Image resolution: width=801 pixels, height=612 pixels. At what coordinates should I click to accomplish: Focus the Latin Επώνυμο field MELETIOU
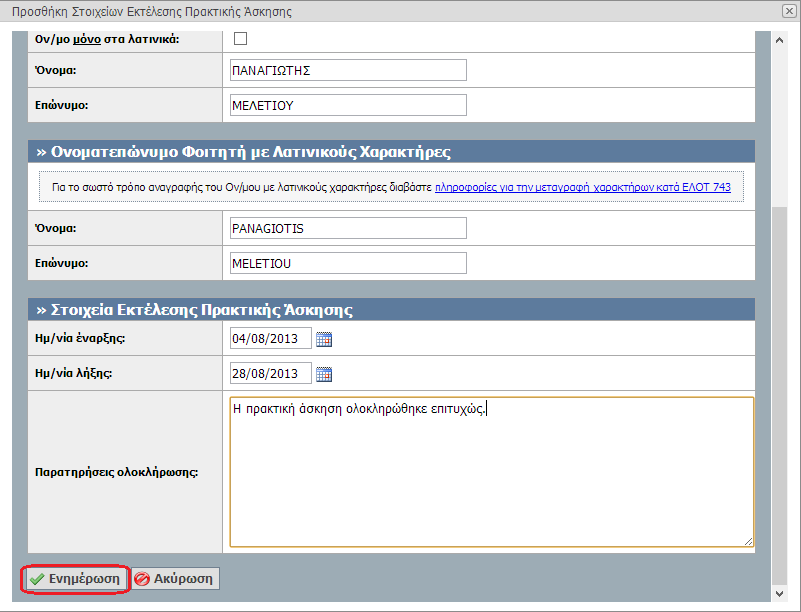(348, 263)
